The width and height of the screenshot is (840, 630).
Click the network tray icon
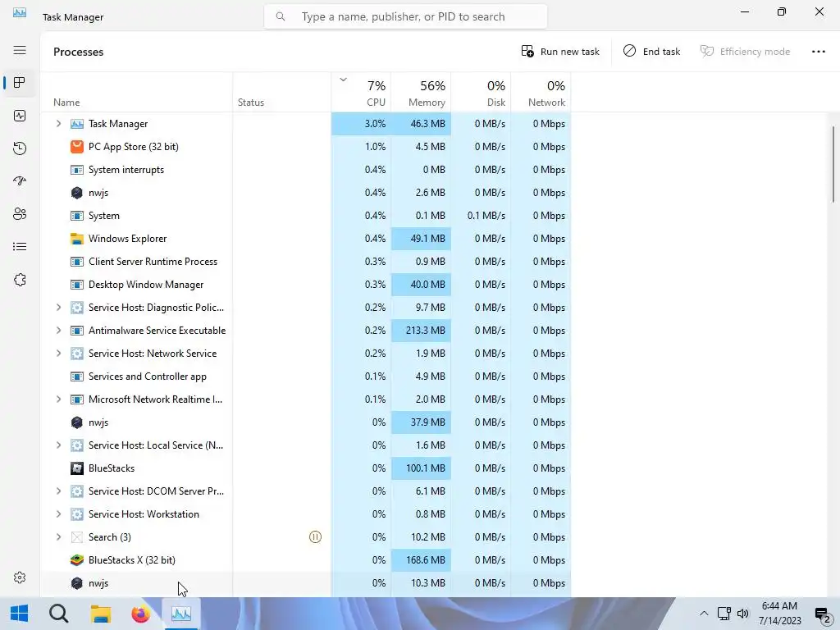[x=724, y=614]
